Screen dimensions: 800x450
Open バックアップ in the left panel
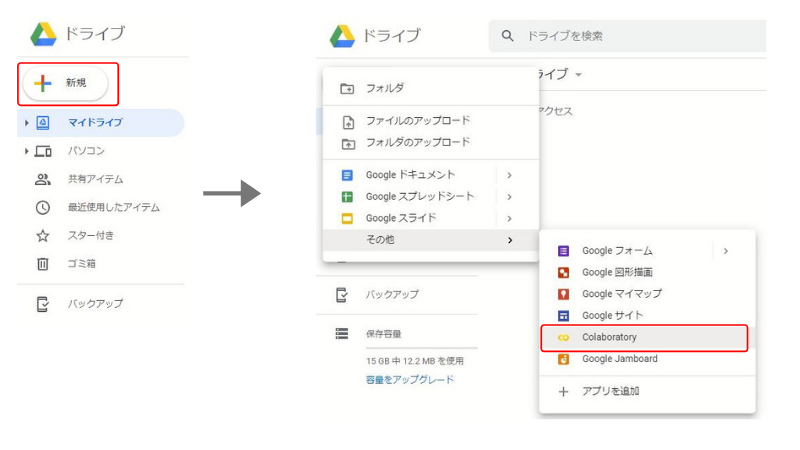[95, 304]
